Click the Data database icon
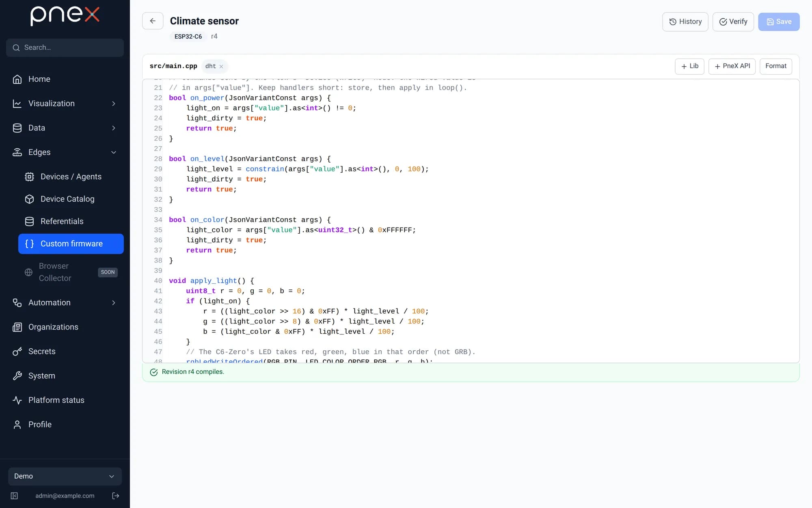Viewport: 812px width, 508px height. pyautogui.click(x=17, y=128)
